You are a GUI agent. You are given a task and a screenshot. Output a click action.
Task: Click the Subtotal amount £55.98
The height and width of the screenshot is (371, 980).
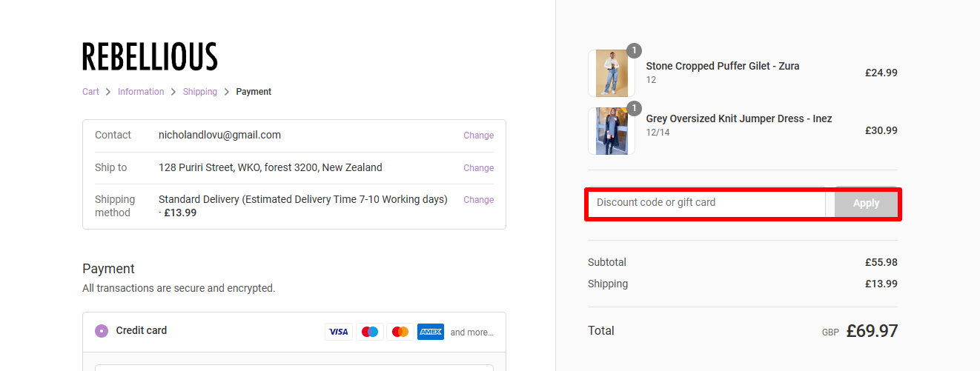(x=881, y=262)
